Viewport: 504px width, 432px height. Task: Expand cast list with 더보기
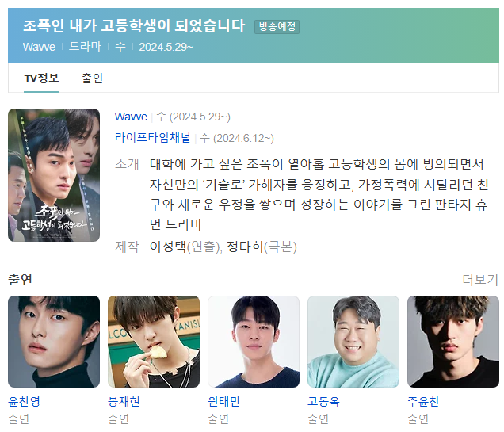tap(480, 280)
